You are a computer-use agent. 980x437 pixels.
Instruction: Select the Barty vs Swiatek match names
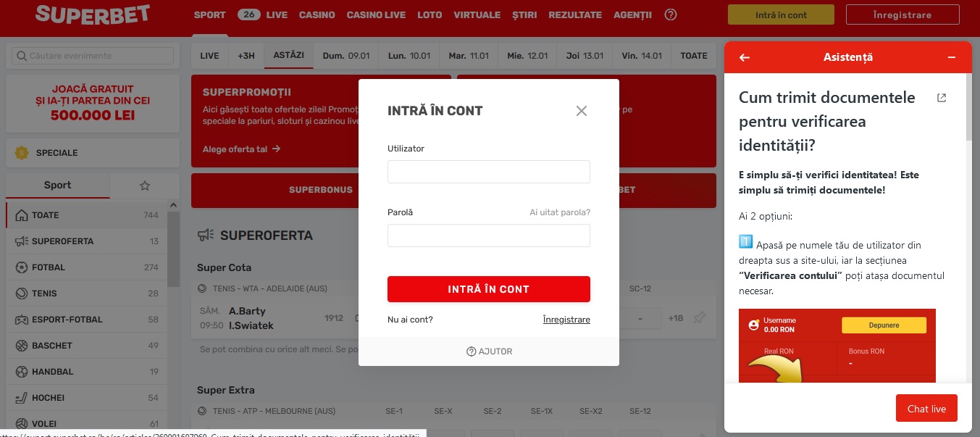[251, 318]
